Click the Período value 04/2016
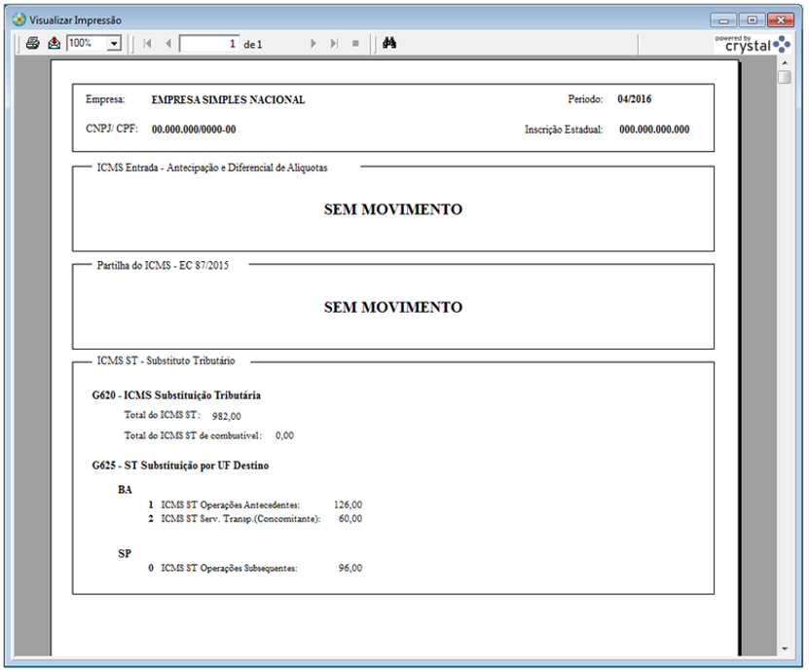Screen dimensions: 809x672 [x=634, y=99]
